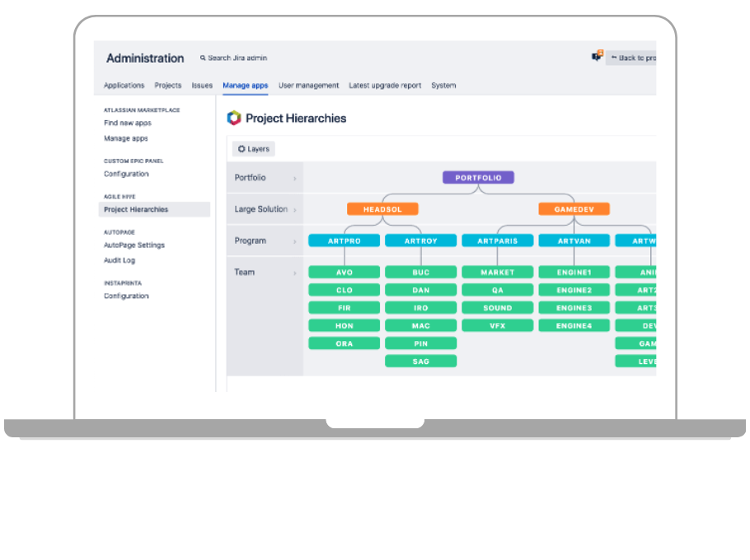750x560 pixels.
Task: Click the Program layer row label
Action: 251,240
